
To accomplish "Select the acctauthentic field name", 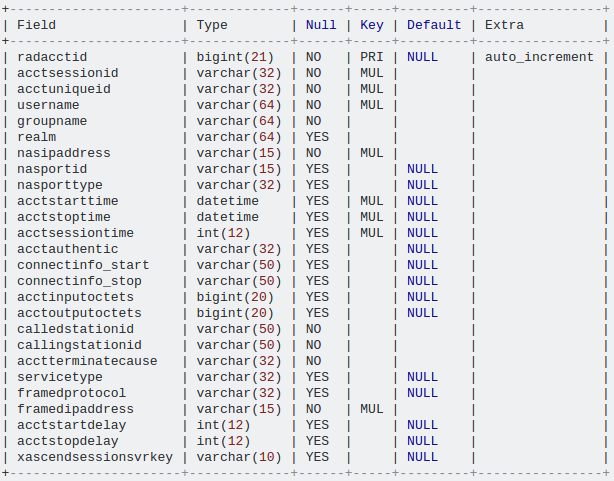I will [68, 249].
